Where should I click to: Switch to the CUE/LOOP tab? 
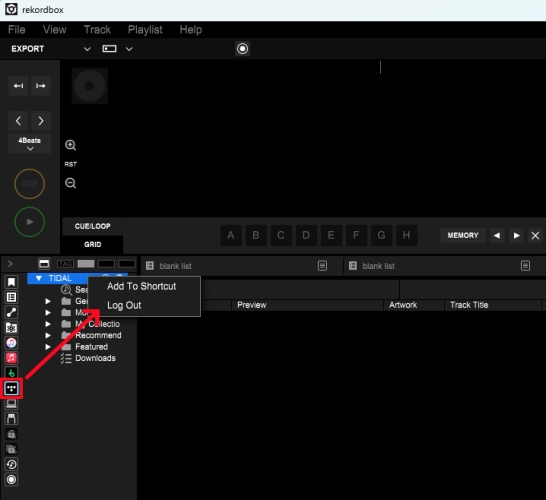pyautogui.click(x=93, y=226)
